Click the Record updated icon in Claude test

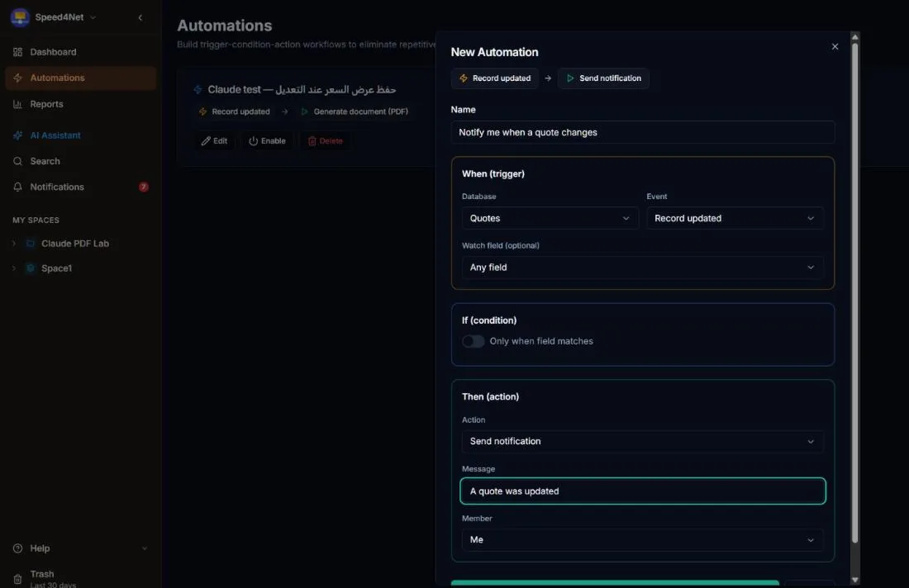click(x=203, y=111)
